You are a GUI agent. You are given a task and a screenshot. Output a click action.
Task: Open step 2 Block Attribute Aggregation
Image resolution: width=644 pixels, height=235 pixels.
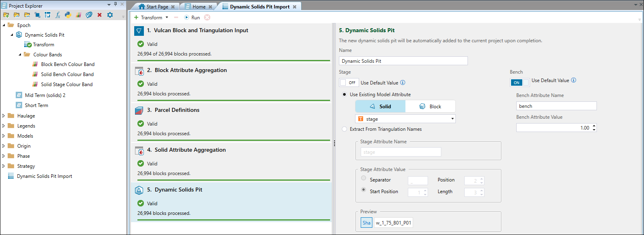pyautogui.click(x=231, y=82)
